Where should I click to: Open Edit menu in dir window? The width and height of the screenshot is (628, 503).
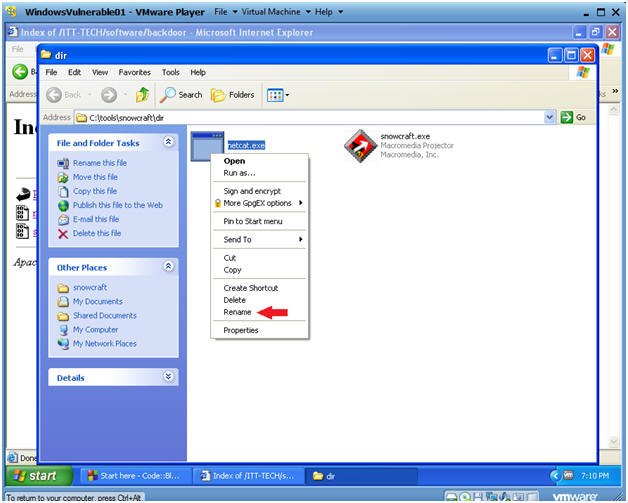74,72
